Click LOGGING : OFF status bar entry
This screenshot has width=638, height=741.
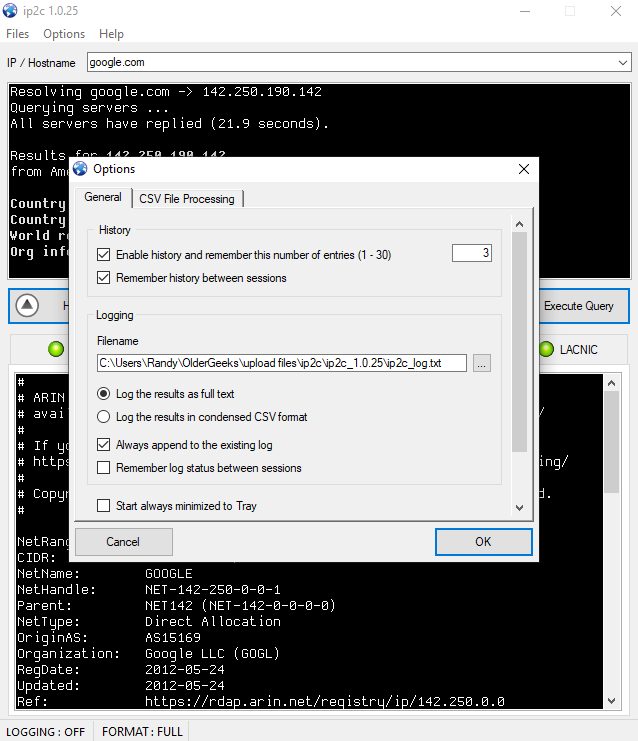point(45,732)
